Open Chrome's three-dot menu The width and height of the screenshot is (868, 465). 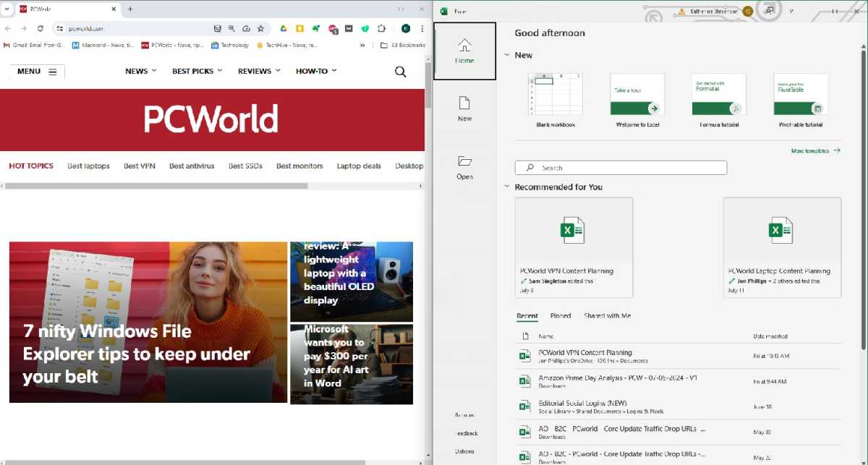[x=422, y=28]
